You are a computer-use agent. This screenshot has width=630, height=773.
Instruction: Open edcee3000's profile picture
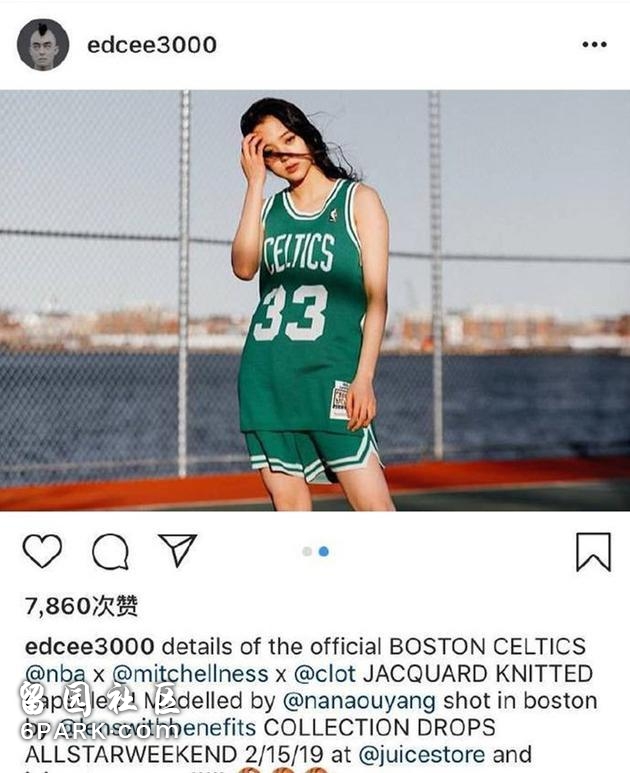click(43, 45)
